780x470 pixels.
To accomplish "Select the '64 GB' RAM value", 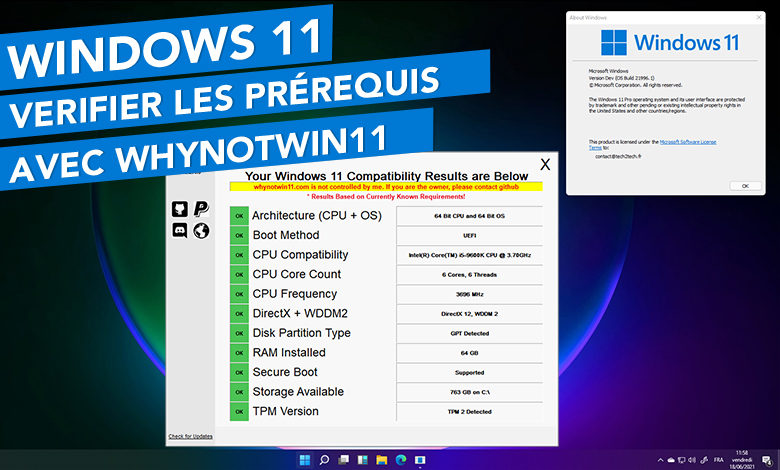I will [x=470, y=353].
